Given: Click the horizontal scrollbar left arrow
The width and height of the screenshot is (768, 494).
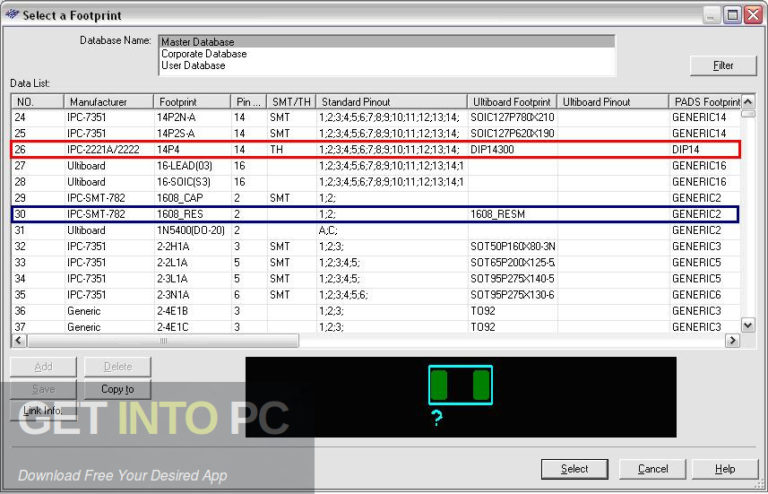Looking at the screenshot, I should point(19,340).
